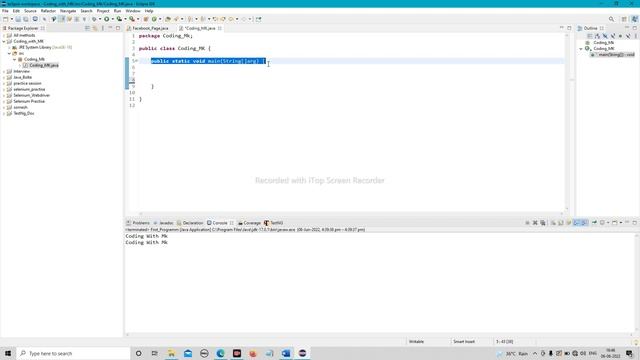Open the Display Selected Console dropdown
The image size is (640, 360).
tap(608, 223)
